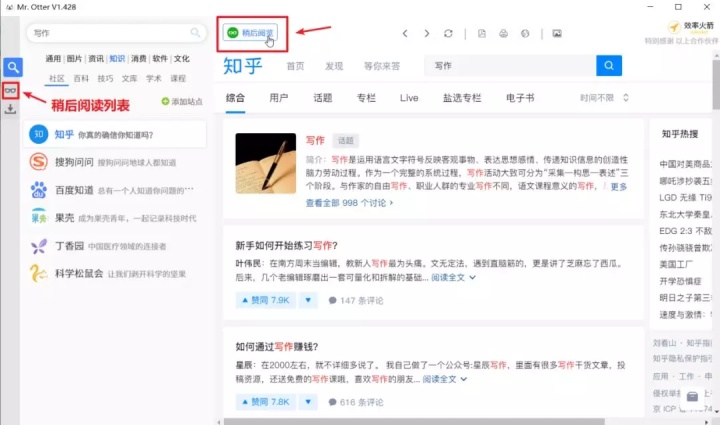Click the 知乎 logo on the web page
Image resolution: width=720 pixels, height=425 pixels.
[242, 66]
